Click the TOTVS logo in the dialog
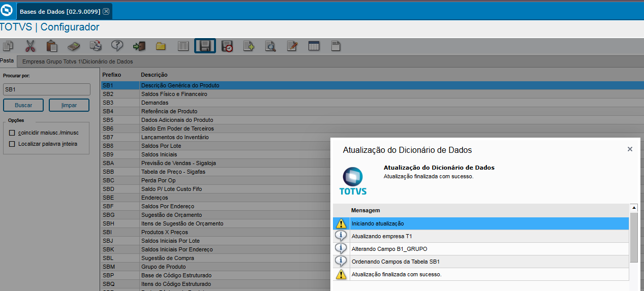Image resolution: width=644 pixels, height=291 pixels. coord(353,182)
